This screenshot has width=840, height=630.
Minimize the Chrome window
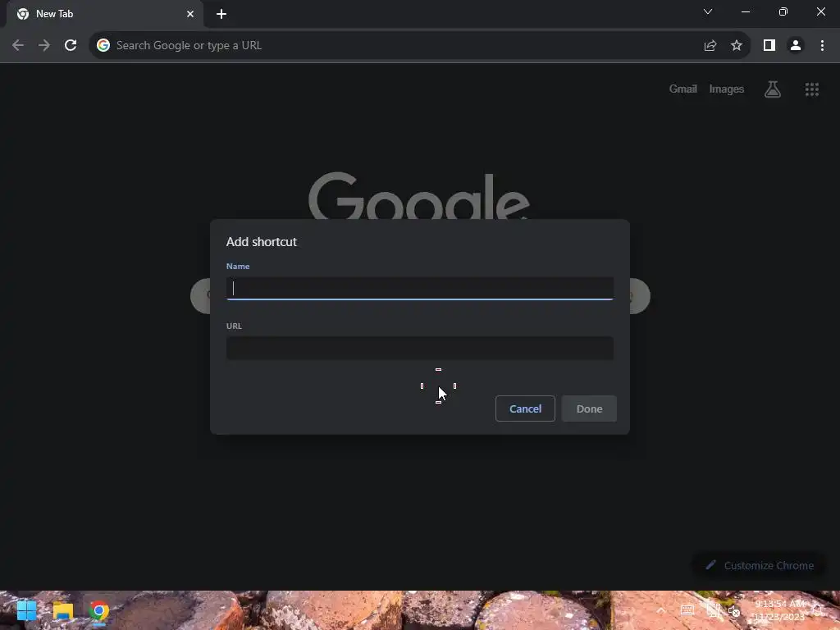click(x=745, y=11)
